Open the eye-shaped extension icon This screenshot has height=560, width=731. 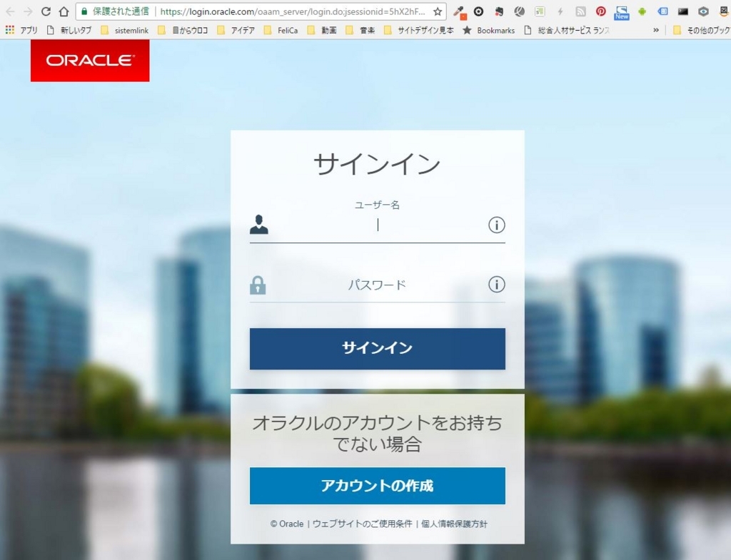click(703, 11)
